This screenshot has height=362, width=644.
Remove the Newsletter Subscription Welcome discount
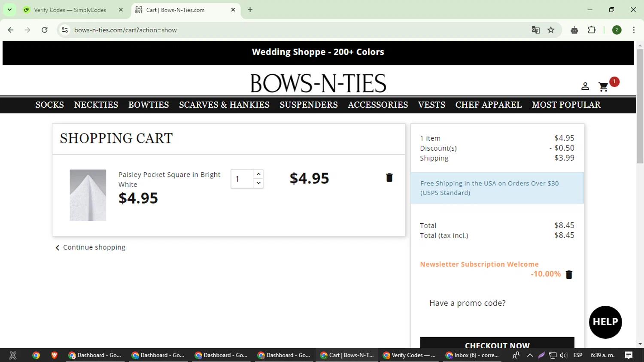pos(569,274)
